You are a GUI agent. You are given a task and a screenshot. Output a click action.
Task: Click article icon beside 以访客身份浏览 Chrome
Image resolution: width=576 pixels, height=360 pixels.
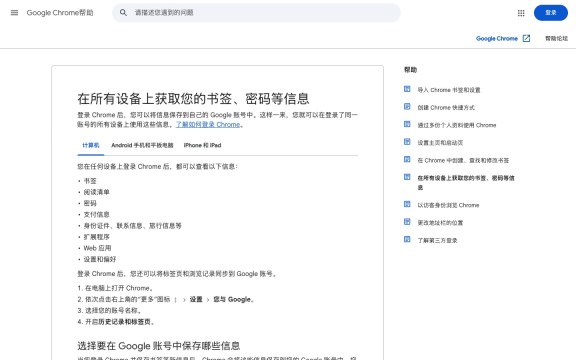tap(407, 204)
